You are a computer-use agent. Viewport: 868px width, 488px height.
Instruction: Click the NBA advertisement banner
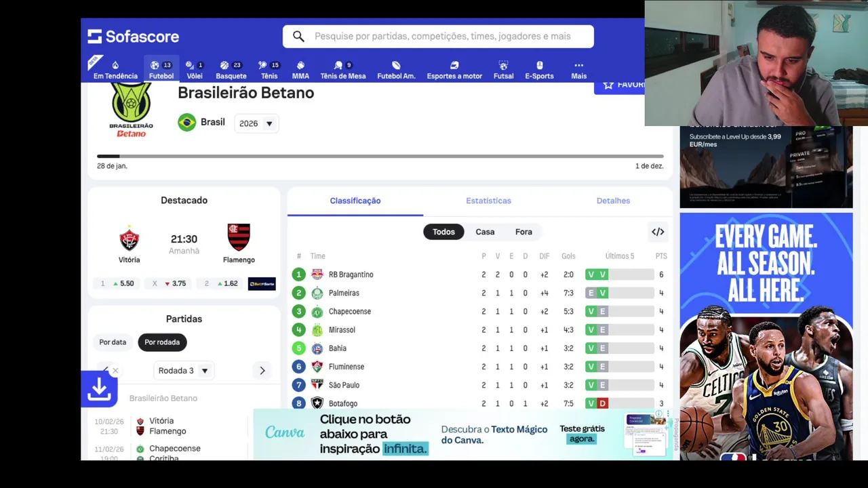click(x=766, y=336)
